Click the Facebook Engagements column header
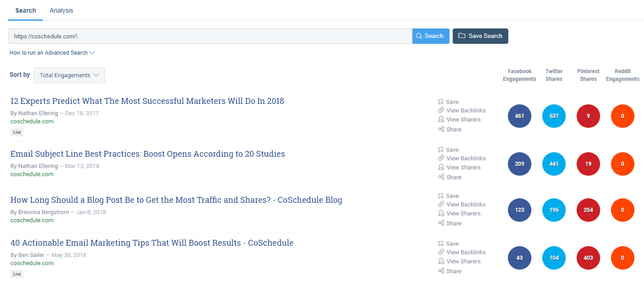Image resolution: width=644 pixels, height=285 pixels. [520, 75]
